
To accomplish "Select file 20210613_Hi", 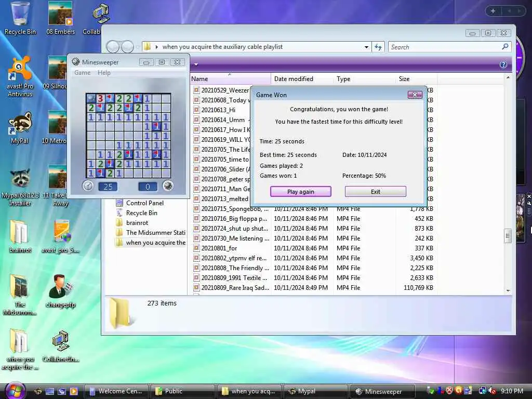I will coord(218,110).
